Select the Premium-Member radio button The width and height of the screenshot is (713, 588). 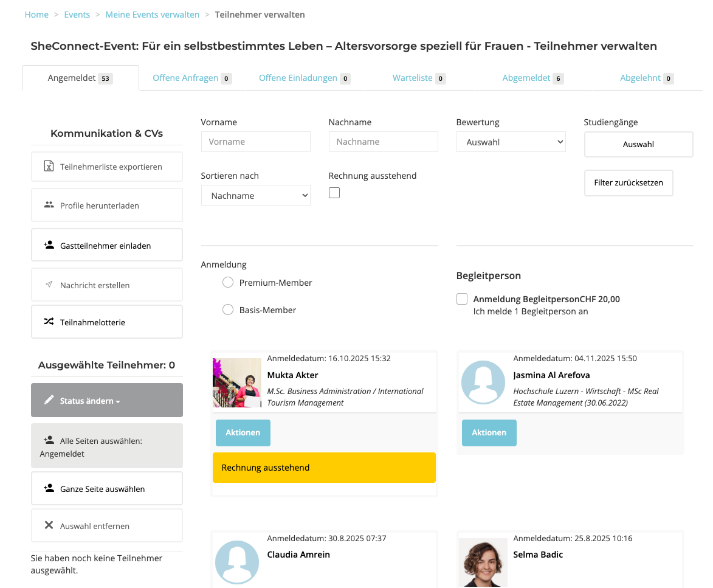click(x=228, y=283)
